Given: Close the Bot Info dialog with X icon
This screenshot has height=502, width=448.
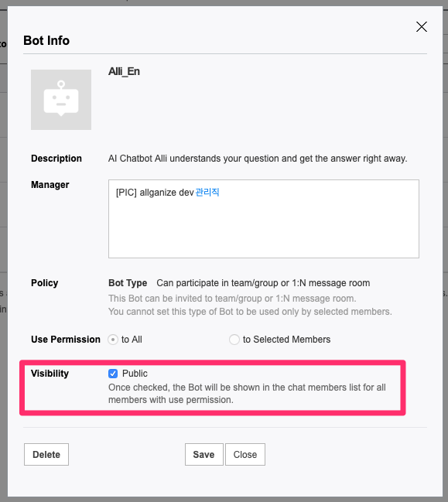Looking at the screenshot, I should point(422,26).
